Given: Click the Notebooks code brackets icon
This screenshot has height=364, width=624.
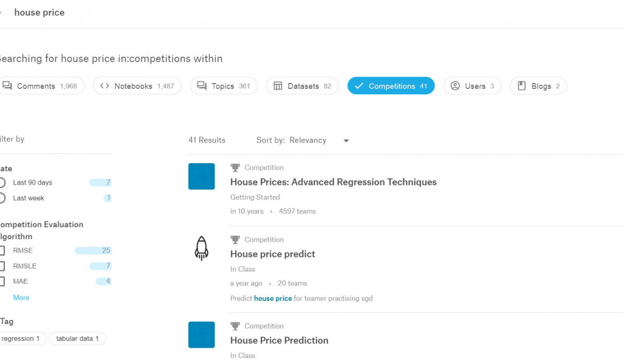Looking at the screenshot, I should (x=105, y=86).
